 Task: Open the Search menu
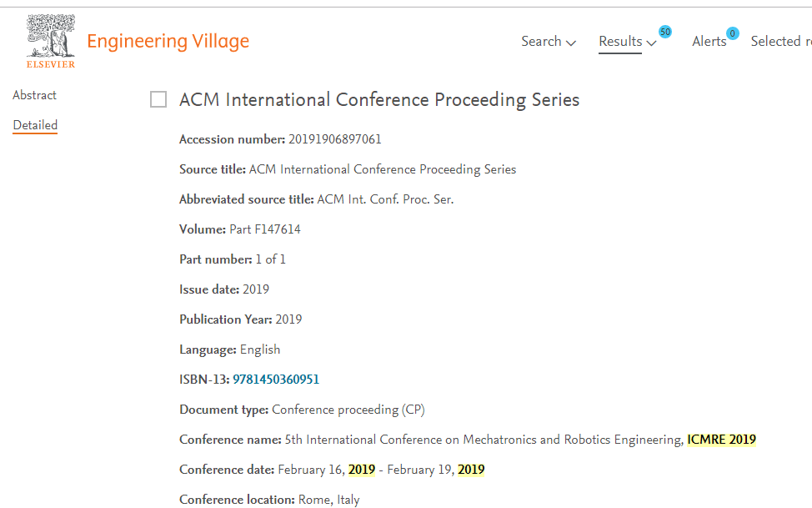541,42
